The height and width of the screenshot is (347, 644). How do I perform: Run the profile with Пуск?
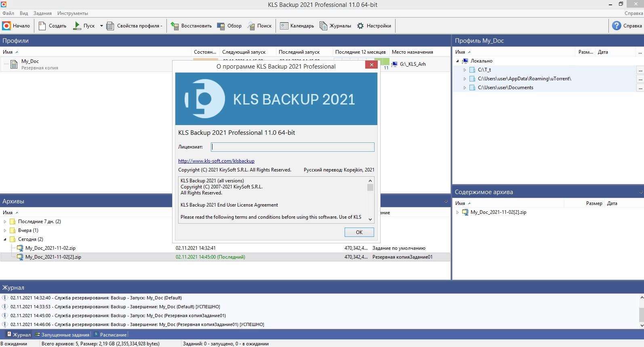pos(84,26)
